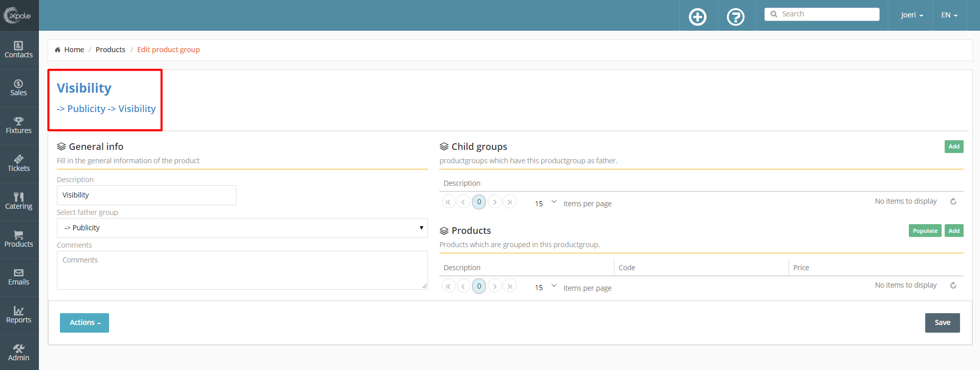
Task: Open the Joeri user dropdown
Action: 912,15
